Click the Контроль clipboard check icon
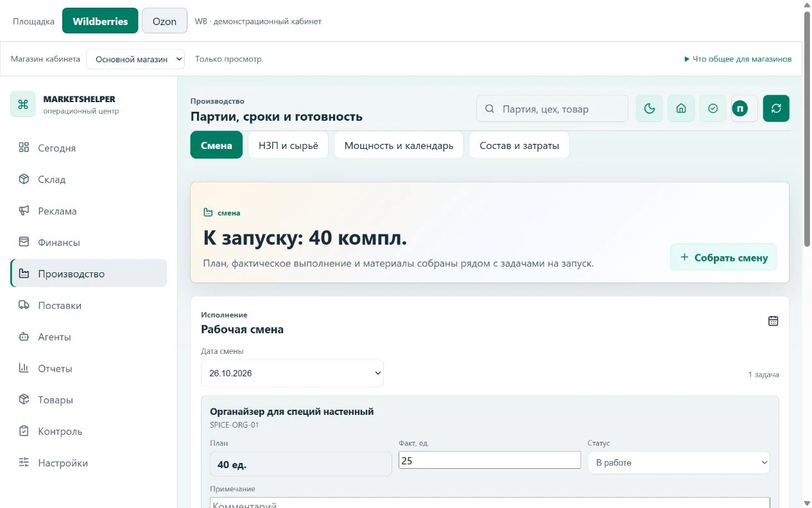This screenshot has width=812, height=508. pos(24,431)
